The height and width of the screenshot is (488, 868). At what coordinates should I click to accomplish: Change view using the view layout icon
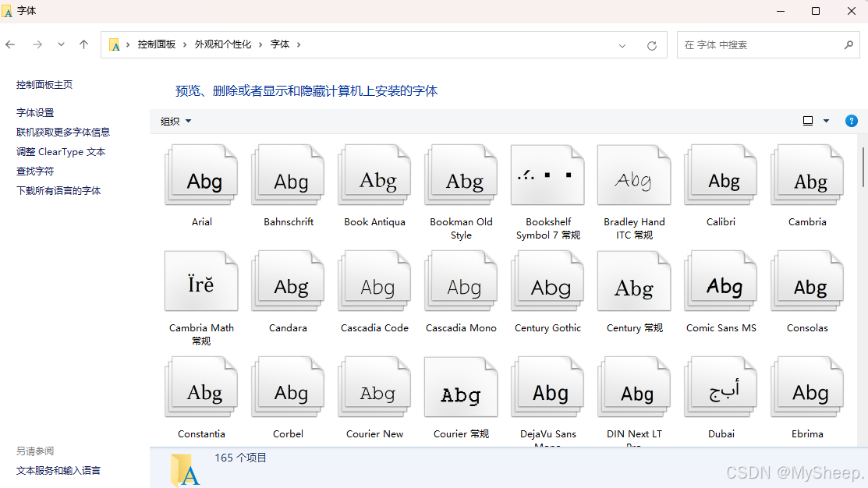coord(808,121)
